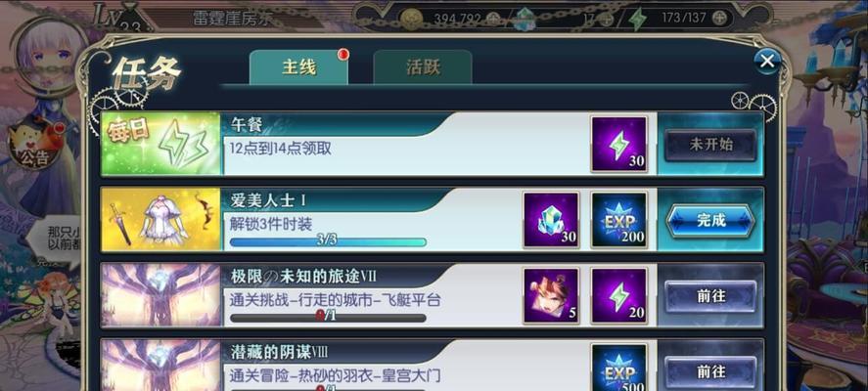Tap the EXP 500 reward icon
The width and height of the screenshot is (868, 391).
click(x=618, y=368)
